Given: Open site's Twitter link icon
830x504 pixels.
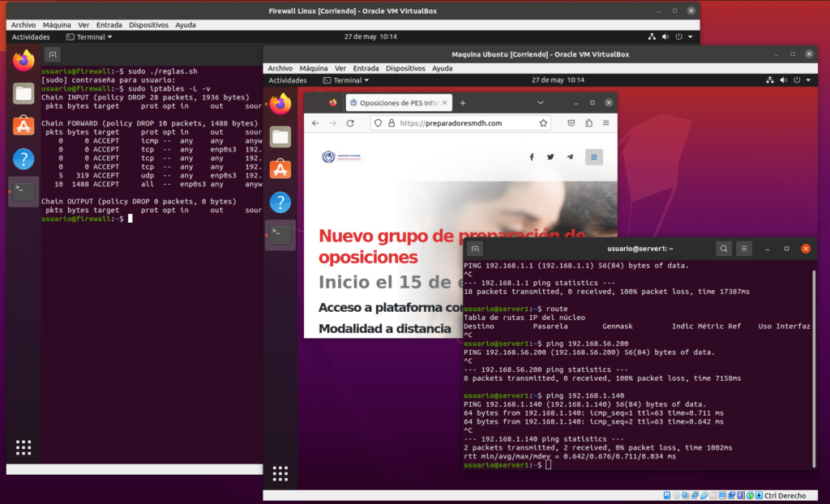Looking at the screenshot, I should [550, 156].
